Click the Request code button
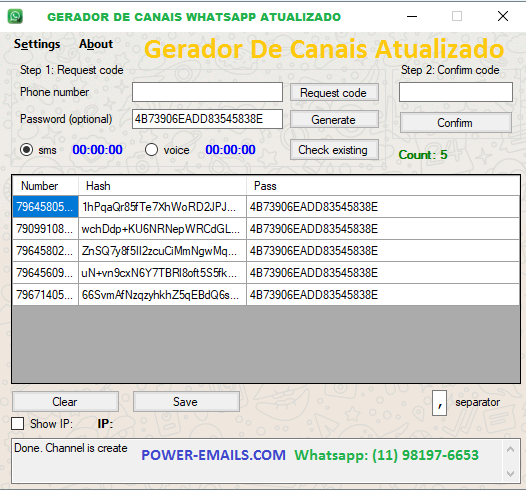This screenshot has height=490, width=526. tap(334, 93)
